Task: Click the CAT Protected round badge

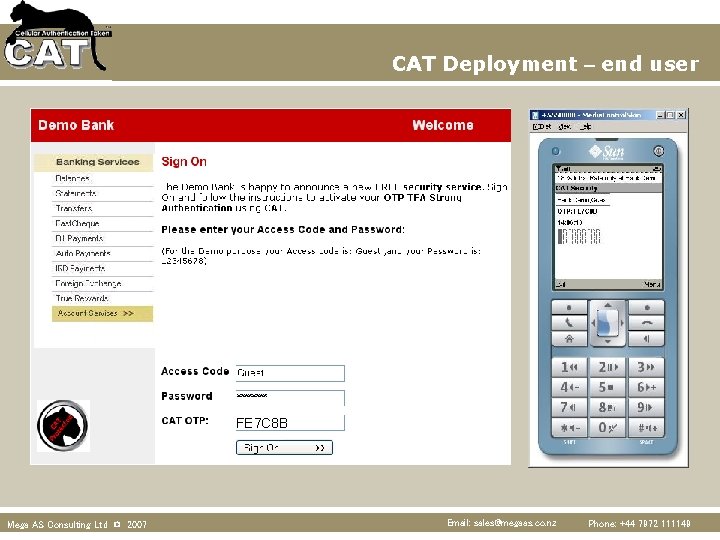Action: (63, 425)
